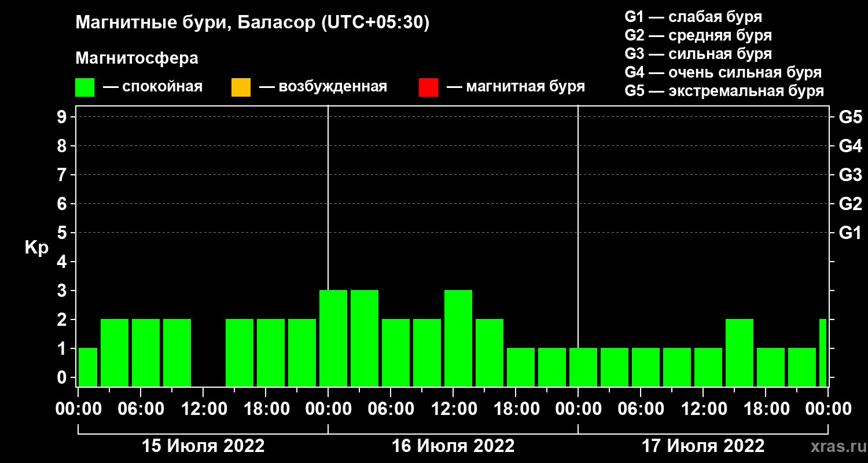Click the 'G1' tick label right of chart

point(851,233)
